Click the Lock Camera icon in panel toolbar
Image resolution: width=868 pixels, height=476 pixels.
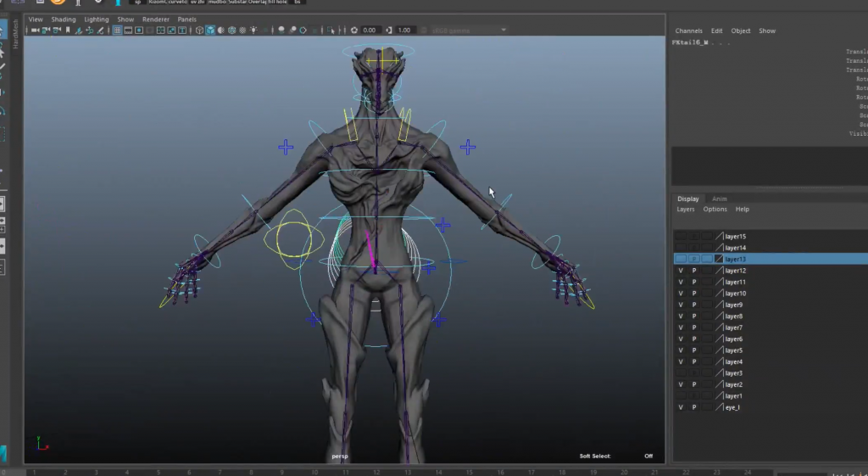click(x=46, y=30)
